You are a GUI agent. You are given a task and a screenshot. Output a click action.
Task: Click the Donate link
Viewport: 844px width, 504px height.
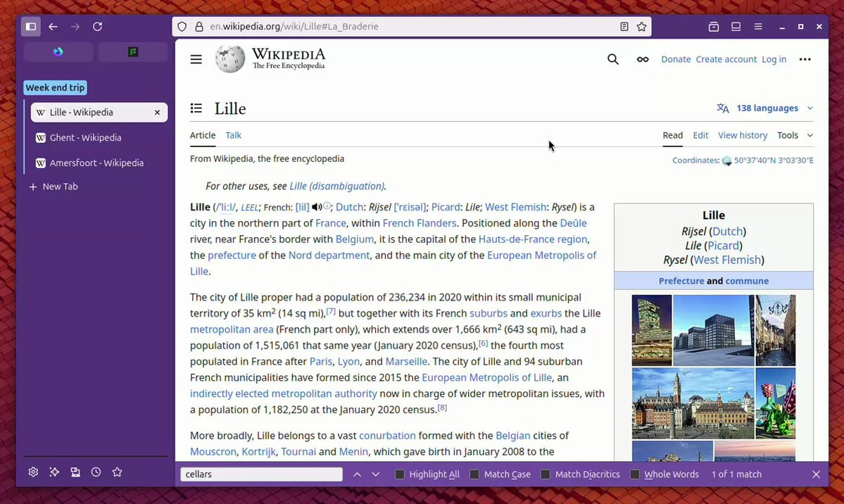[x=676, y=59]
